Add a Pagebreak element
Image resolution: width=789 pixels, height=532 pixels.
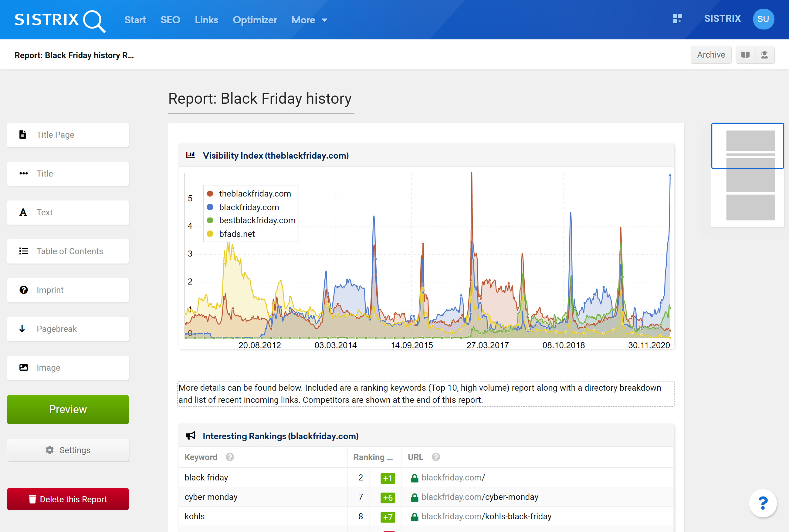[68, 329]
